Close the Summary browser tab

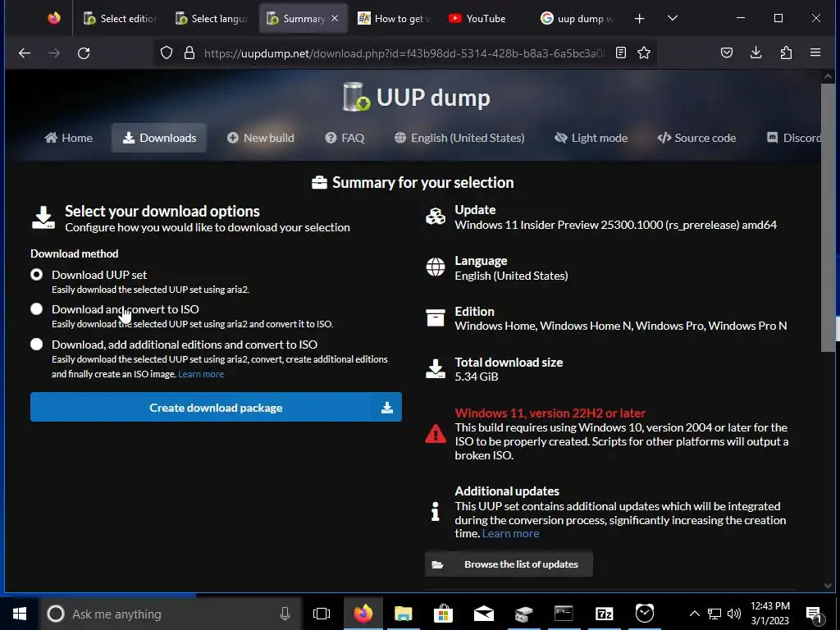pyautogui.click(x=335, y=18)
